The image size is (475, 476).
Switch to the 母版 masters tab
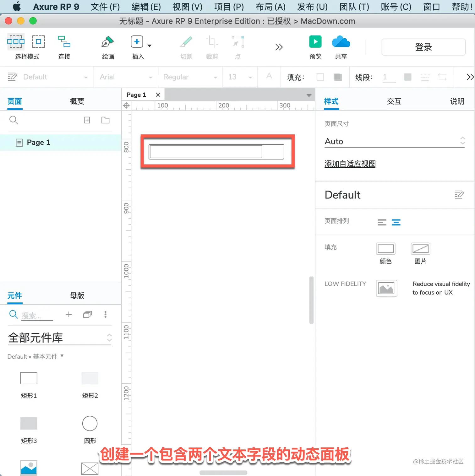pyautogui.click(x=77, y=295)
